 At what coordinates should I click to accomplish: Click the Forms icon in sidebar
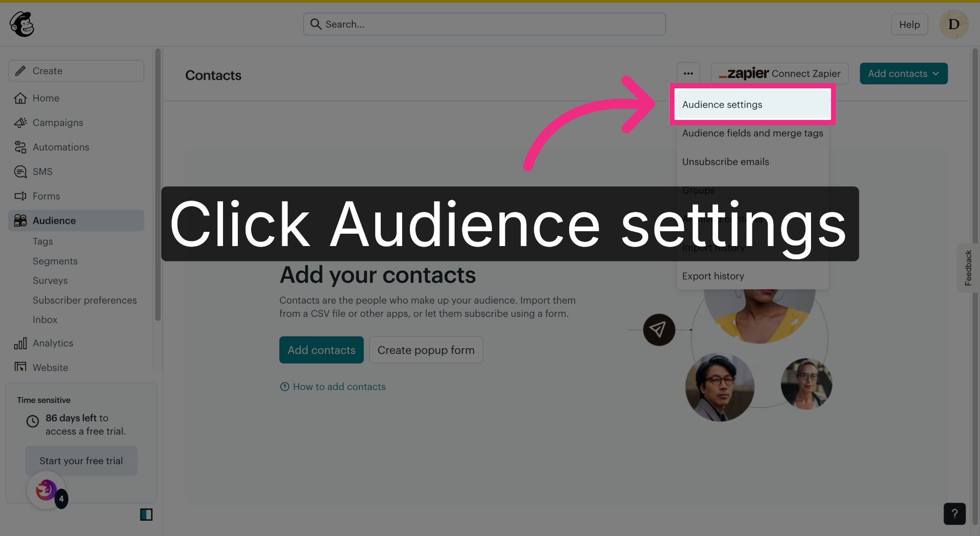(x=20, y=196)
